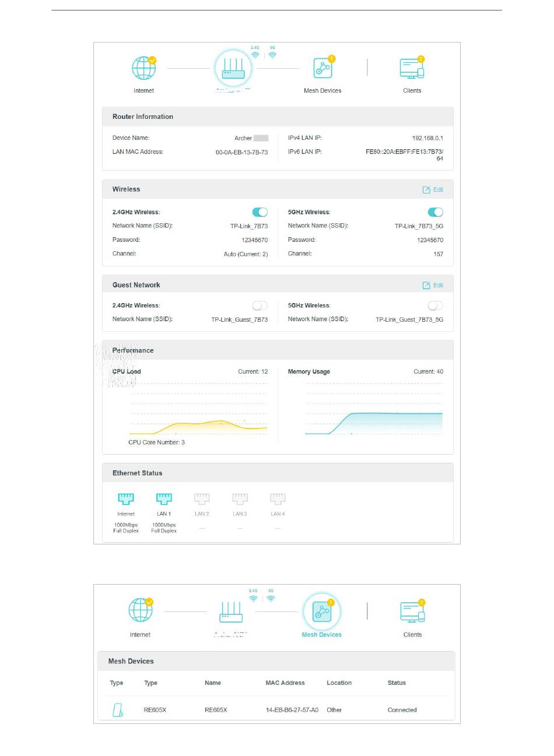
Task: Click the router icon in Mesh Devices view
Action: pyautogui.click(x=231, y=611)
